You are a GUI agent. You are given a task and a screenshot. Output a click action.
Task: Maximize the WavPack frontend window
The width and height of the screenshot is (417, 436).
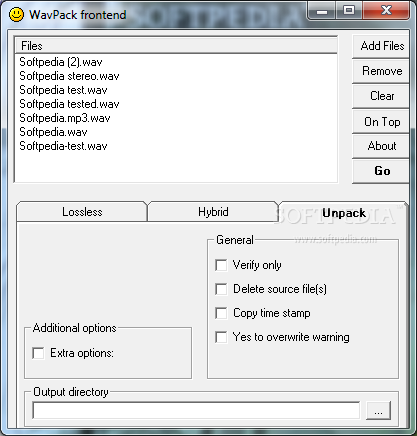pos(349,11)
